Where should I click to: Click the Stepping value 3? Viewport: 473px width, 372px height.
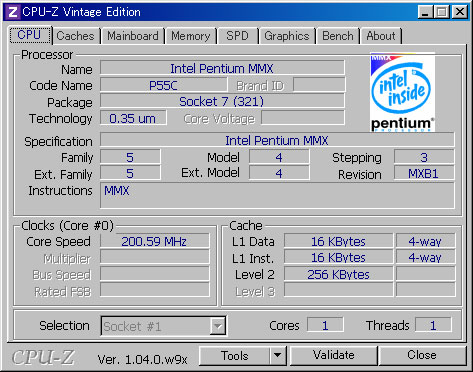click(424, 157)
